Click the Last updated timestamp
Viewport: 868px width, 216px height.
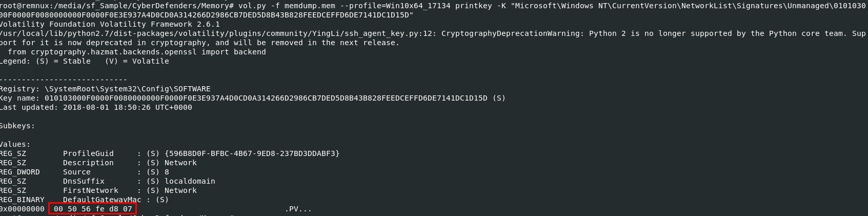(127, 107)
